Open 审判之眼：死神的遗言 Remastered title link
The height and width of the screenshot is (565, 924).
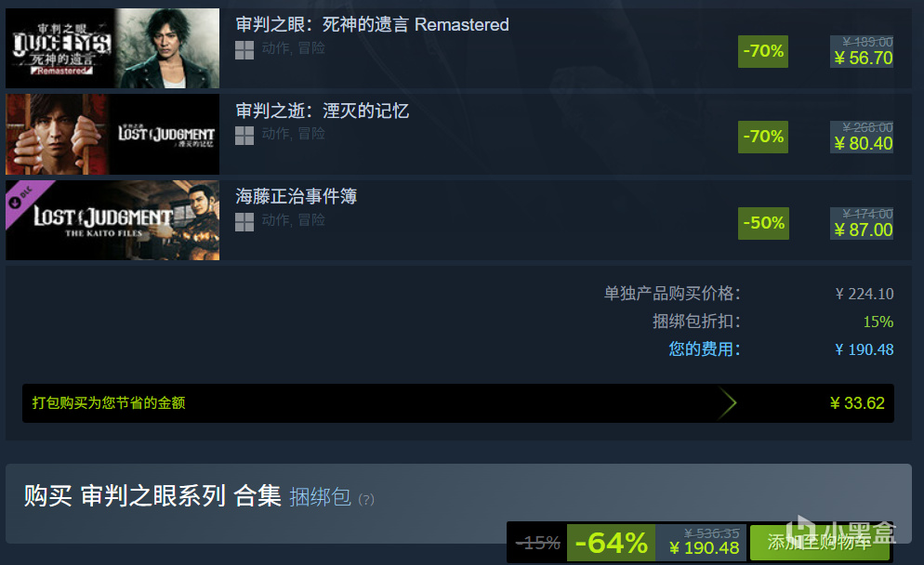point(372,25)
